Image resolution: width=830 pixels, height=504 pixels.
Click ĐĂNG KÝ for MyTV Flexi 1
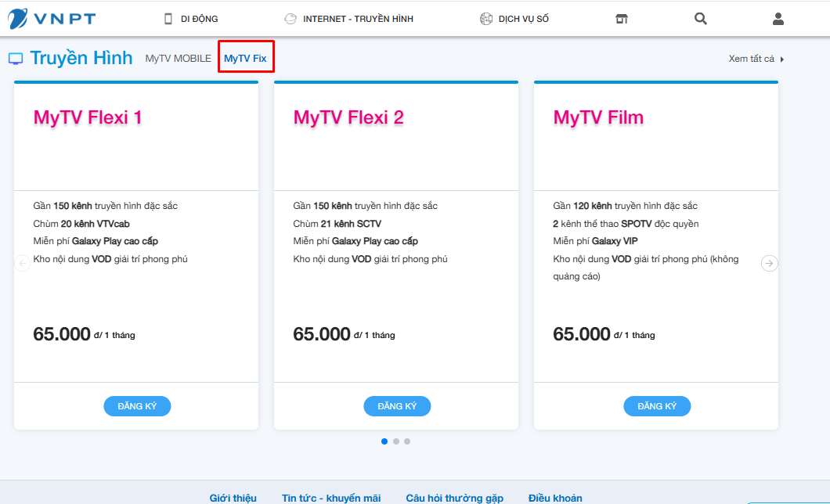137,406
